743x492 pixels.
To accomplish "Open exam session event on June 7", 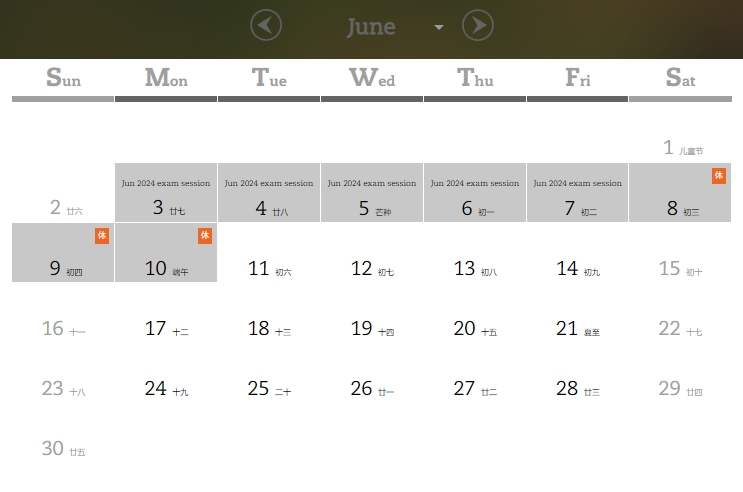I will tap(577, 183).
